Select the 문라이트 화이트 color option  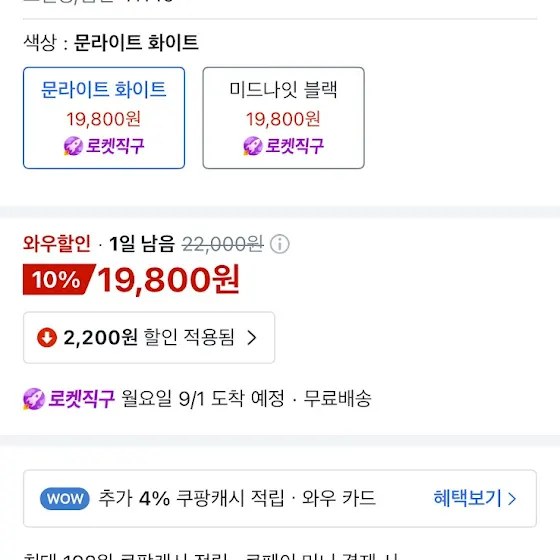tap(104, 118)
